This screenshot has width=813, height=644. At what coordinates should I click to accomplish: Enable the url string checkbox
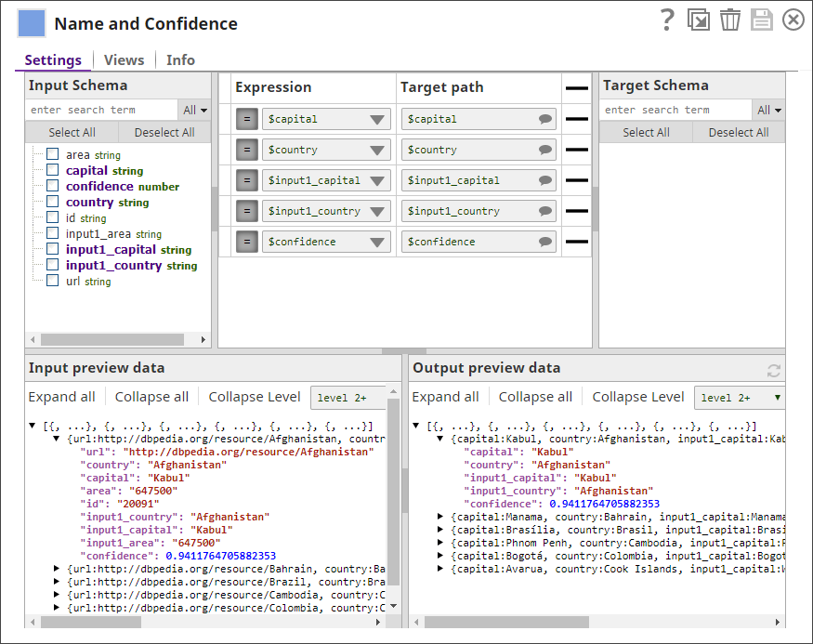pos(53,281)
